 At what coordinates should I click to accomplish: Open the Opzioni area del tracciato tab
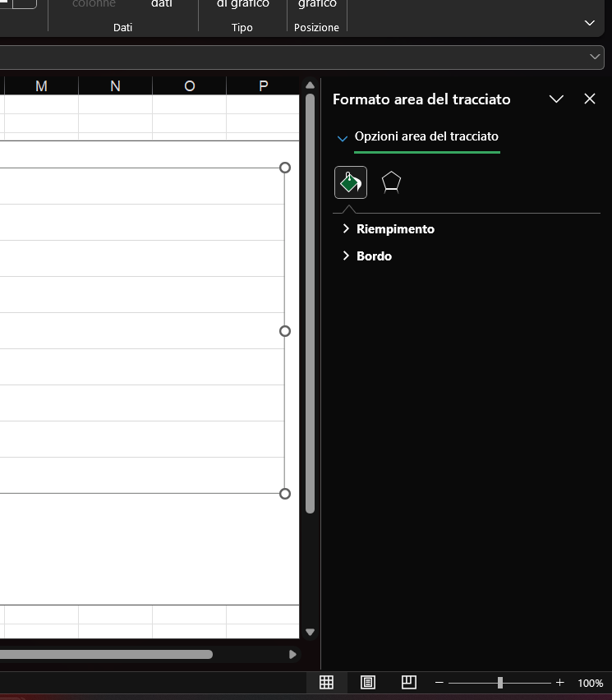point(426,136)
